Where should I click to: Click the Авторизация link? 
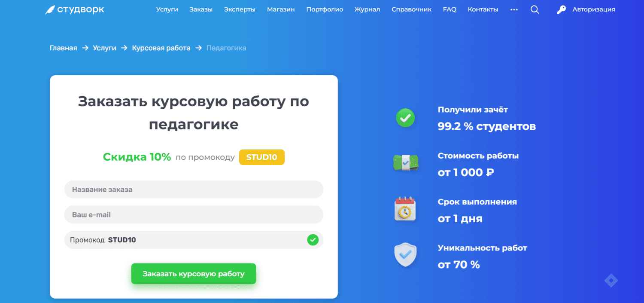(593, 9)
